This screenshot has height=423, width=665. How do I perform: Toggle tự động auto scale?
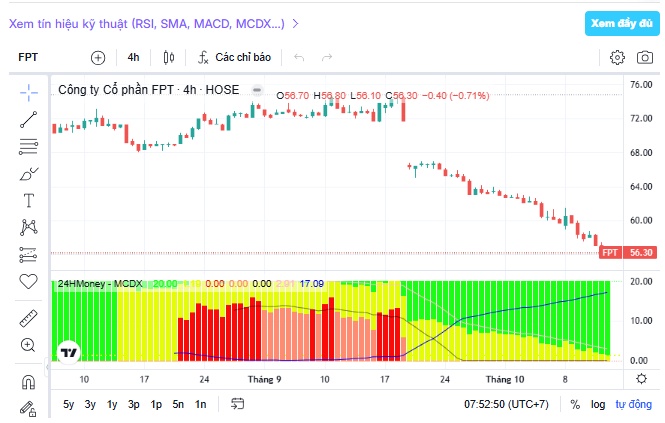[634, 404]
